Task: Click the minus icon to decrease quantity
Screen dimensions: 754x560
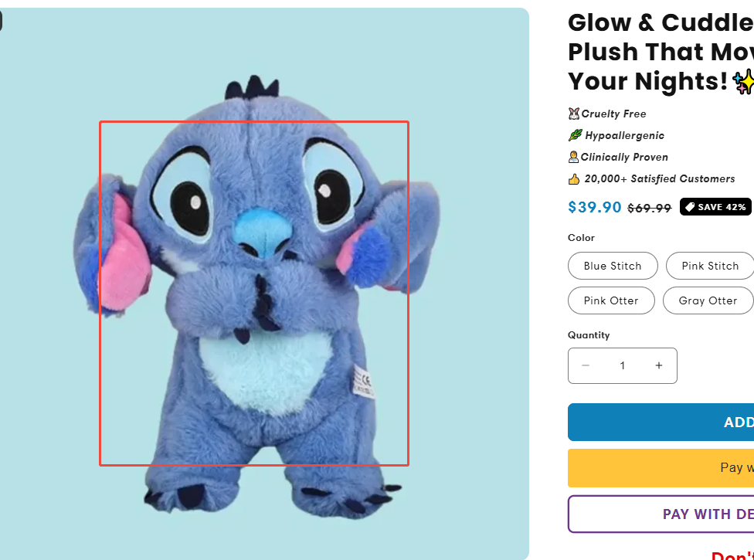Action: 586,365
